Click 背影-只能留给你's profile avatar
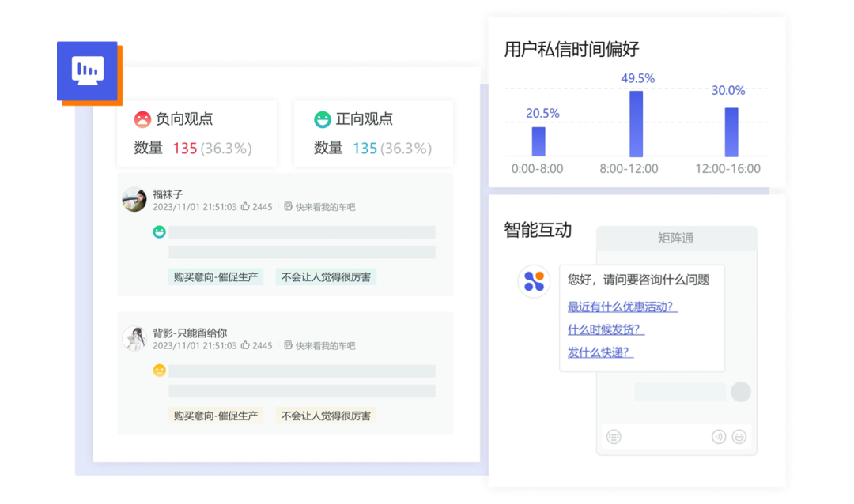 [134, 339]
